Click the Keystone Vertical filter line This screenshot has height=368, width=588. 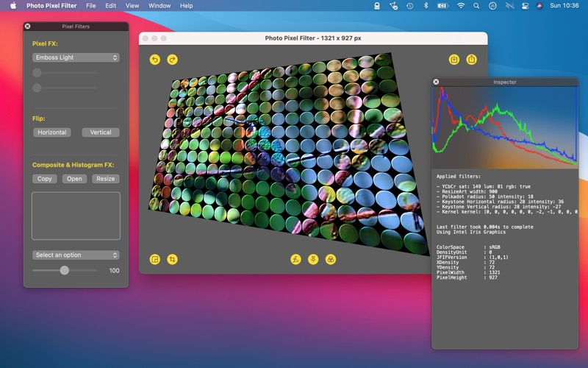point(499,207)
